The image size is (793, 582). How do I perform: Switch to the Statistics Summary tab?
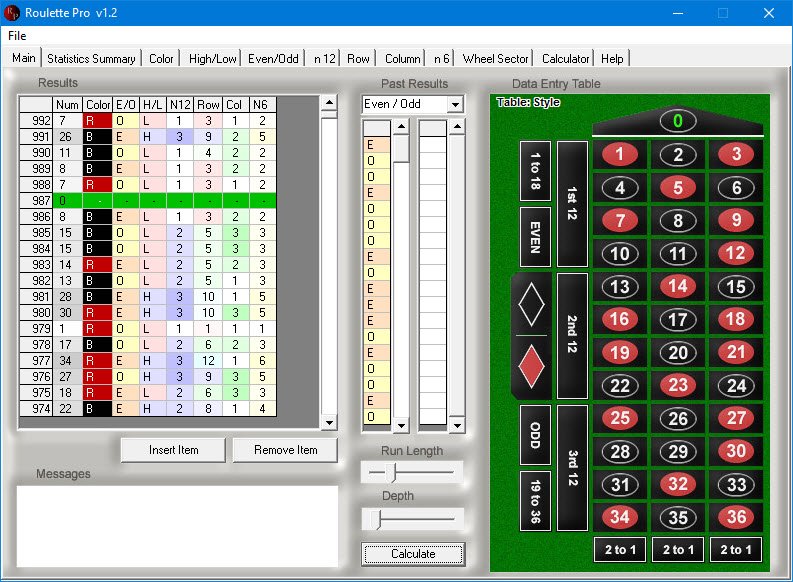pos(91,59)
